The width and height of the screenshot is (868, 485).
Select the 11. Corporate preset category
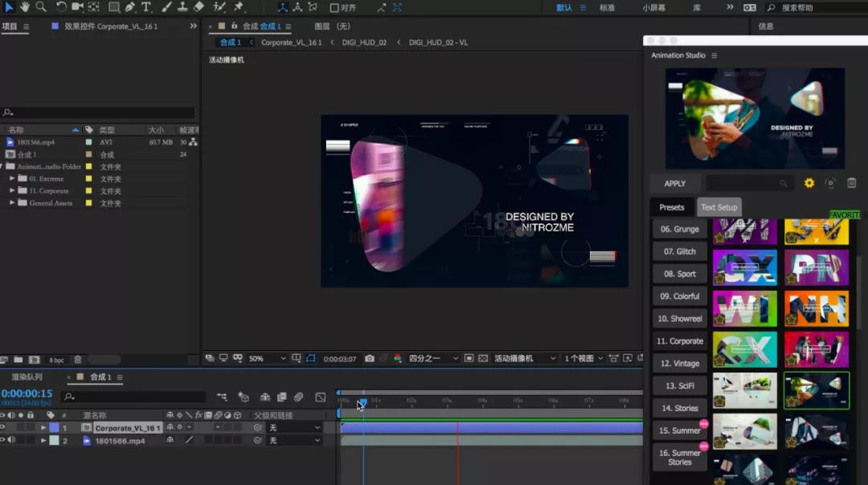680,341
